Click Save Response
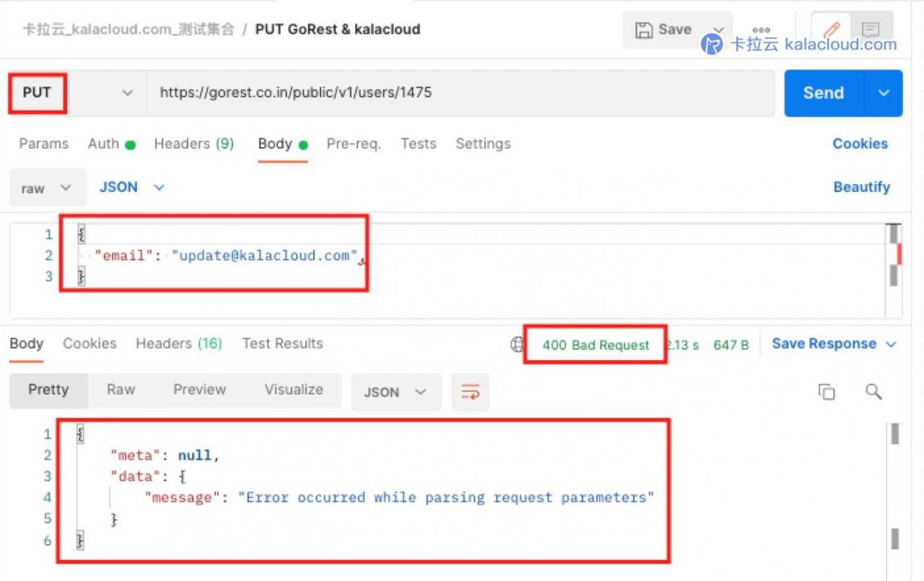924x581 pixels. [x=824, y=344]
